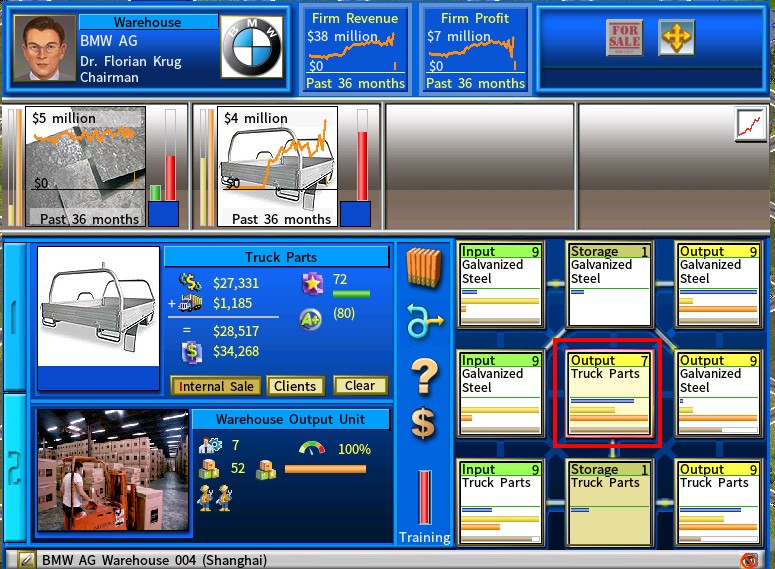This screenshot has width=775, height=569.
Task: Select the top-row Output Galvanized Steel unit
Action: point(718,284)
